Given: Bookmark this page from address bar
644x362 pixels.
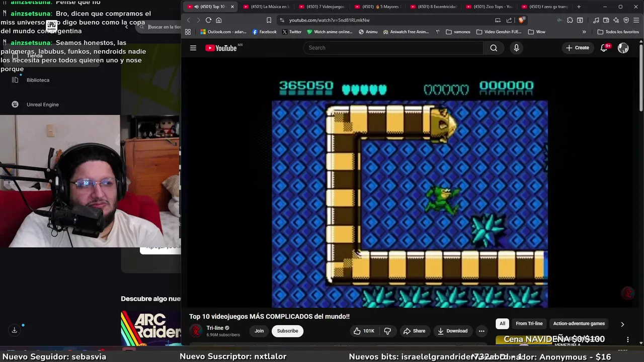Looking at the screenshot, I should coord(269,20).
